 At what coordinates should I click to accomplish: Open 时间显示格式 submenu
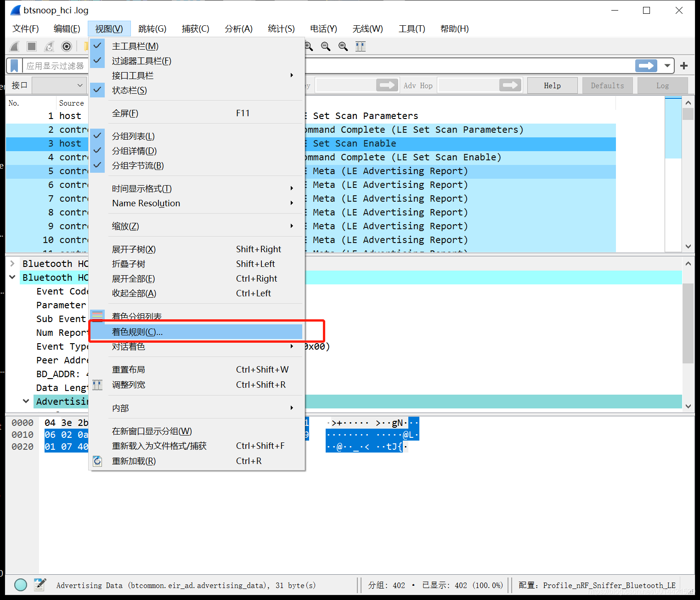coord(197,188)
